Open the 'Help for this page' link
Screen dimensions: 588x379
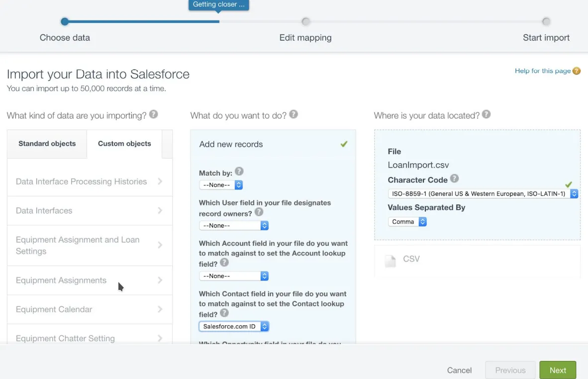pyautogui.click(x=543, y=71)
